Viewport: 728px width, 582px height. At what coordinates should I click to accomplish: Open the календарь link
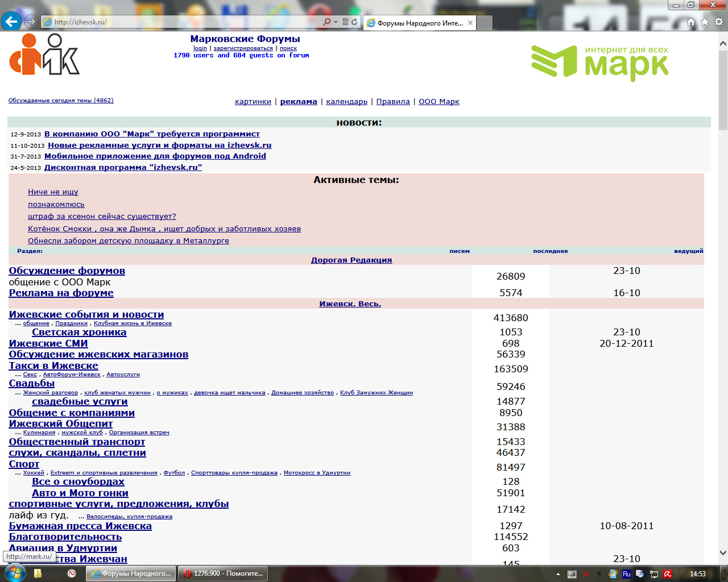(346, 102)
